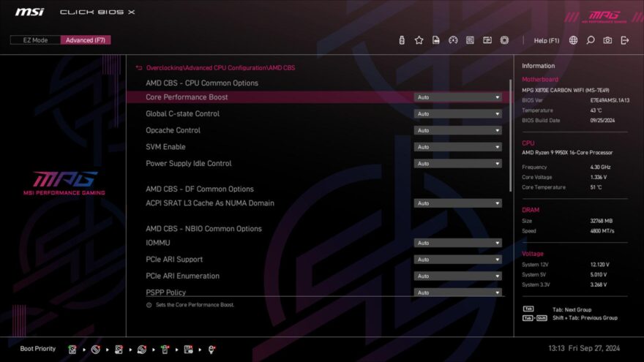Open the Favorites star icon
This screenshot has height=362, width=644.
tap(419, 39)
